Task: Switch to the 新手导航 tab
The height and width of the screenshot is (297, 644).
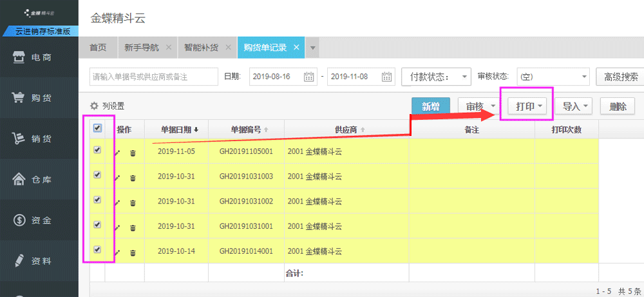Action: (142, 47)
